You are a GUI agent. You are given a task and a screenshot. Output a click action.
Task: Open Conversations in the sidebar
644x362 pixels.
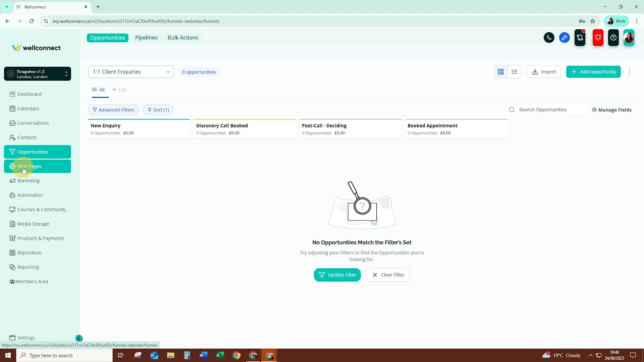point(37,123)
